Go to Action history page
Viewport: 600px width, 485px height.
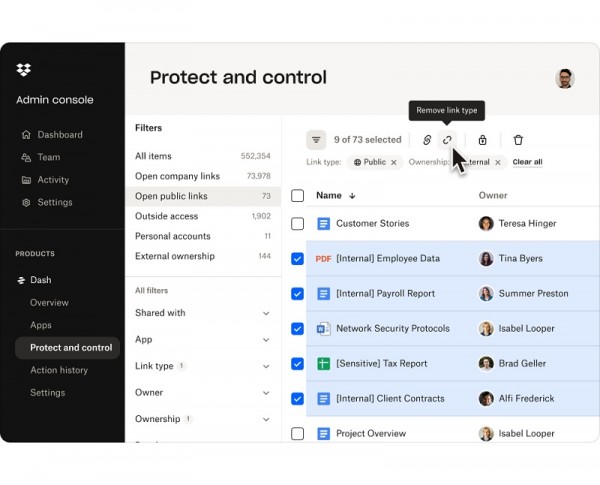tap(58, 370)
